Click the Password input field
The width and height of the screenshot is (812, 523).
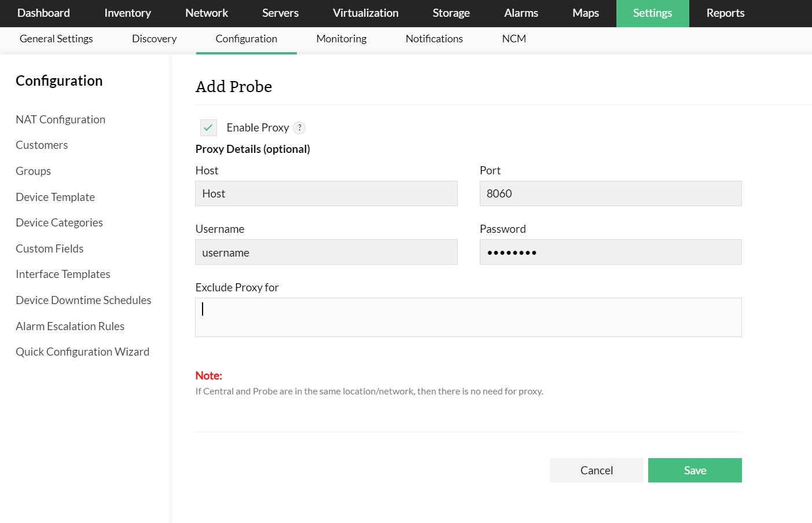click(611, 253)
